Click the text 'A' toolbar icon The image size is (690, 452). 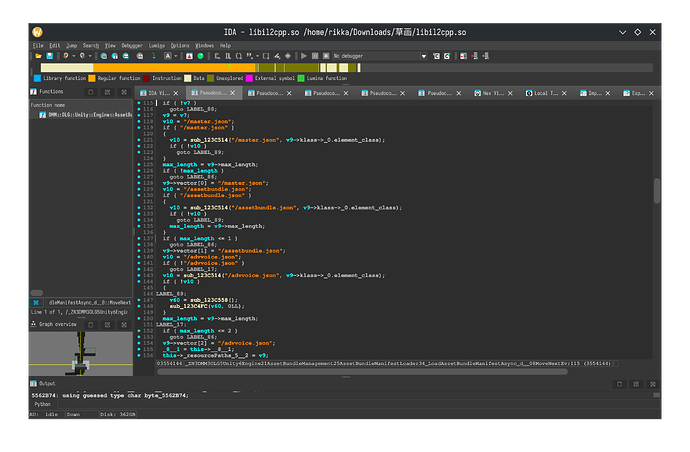[x=168, y=56]
